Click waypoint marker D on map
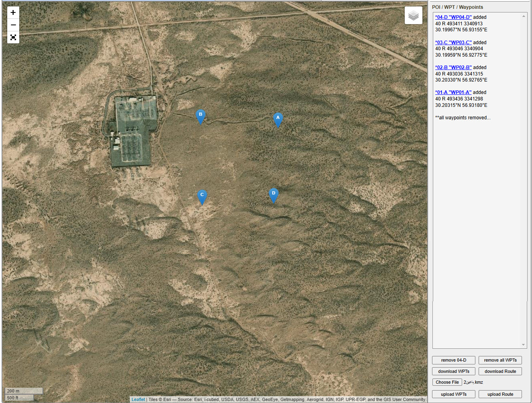Image resolution: width=532 pixels, height=403 pixels. coord(273,195)
